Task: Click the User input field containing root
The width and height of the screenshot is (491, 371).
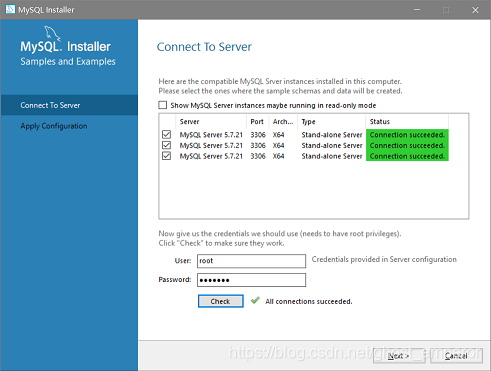Action: 251,261
